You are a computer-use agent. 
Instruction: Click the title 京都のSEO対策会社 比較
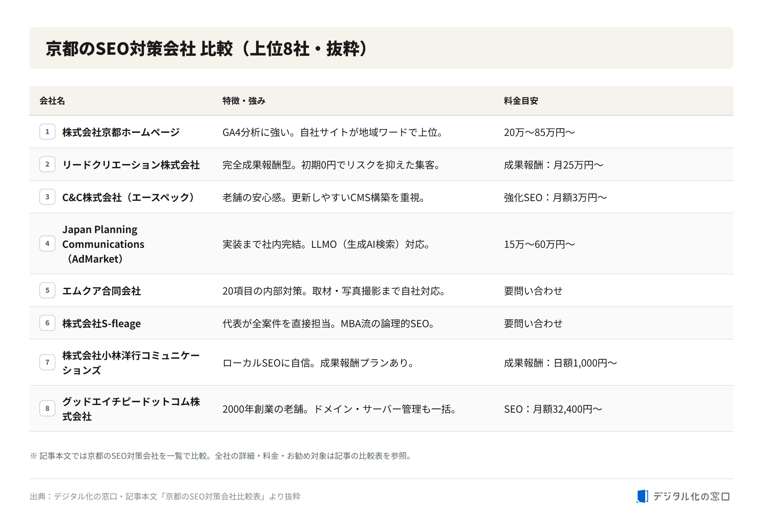click(206, 49)
